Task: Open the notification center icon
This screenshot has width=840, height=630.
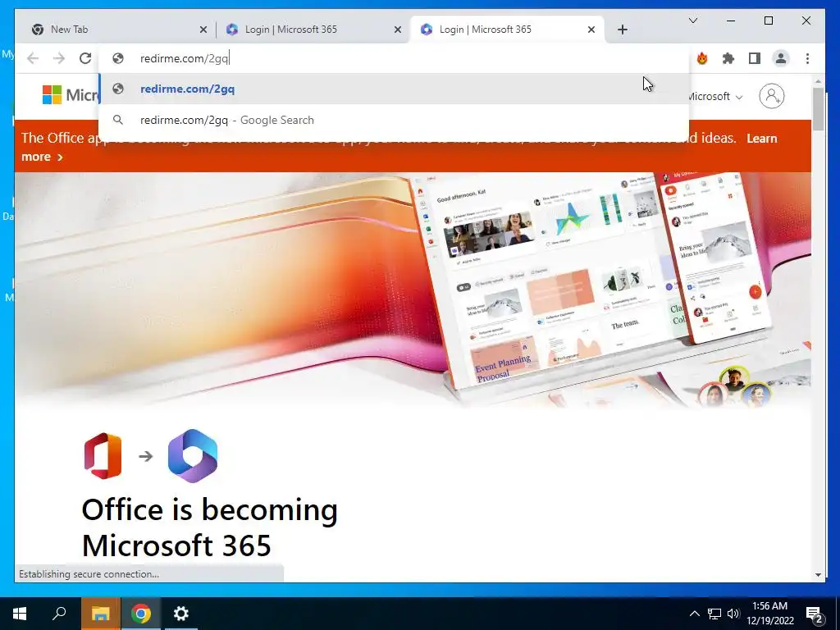Action: (815, 614)
